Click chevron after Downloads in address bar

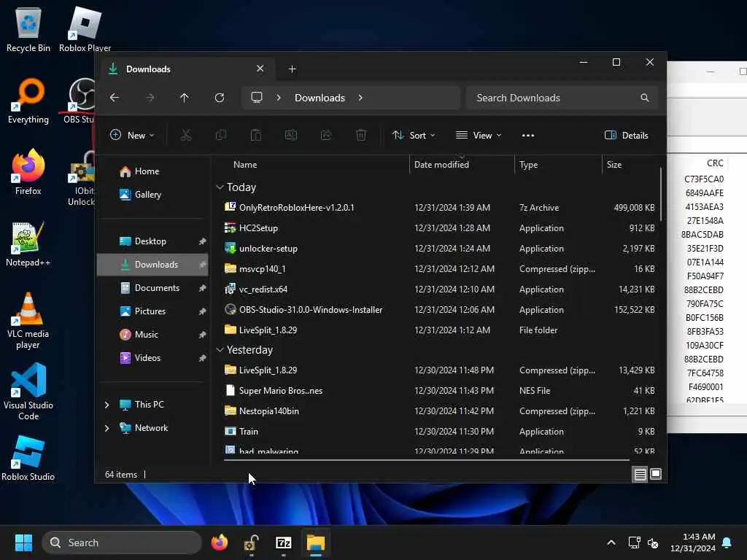[360, 98]
